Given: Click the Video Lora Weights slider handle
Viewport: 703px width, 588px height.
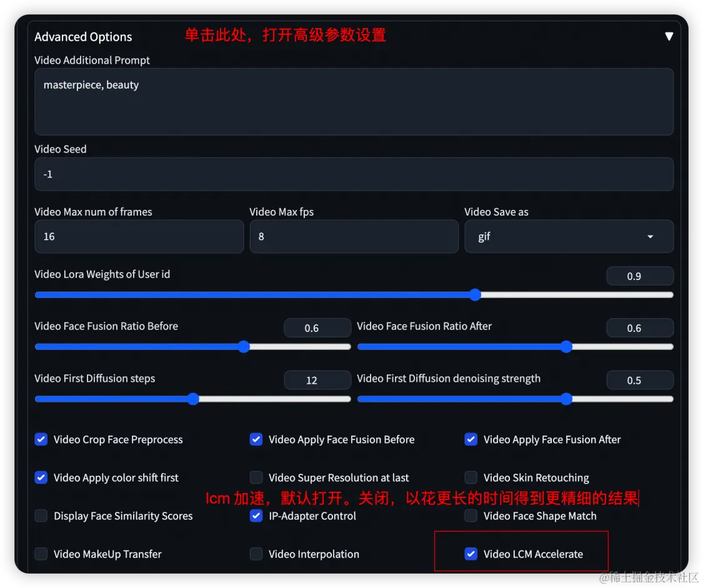Looking at the screenshot, I should pos(475,294).
